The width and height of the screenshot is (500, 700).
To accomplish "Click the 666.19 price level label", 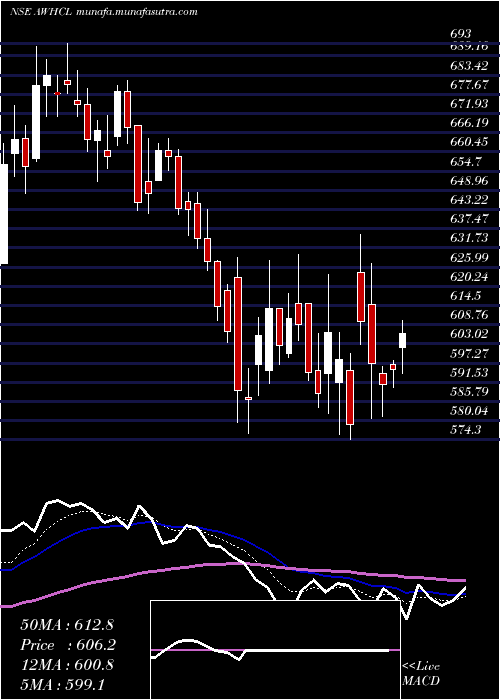I will (x=469, y=123).
